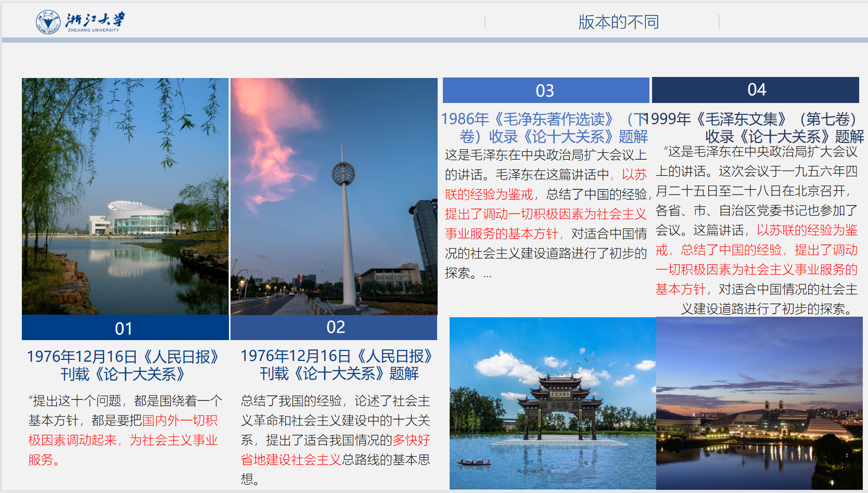Select the lake building photo thumbnail
This screenshot has width=868, height=493.
125,196
